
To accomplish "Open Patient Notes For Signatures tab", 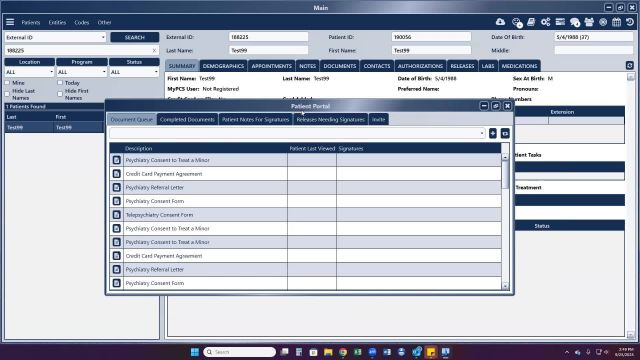I will tap(256, 120).
